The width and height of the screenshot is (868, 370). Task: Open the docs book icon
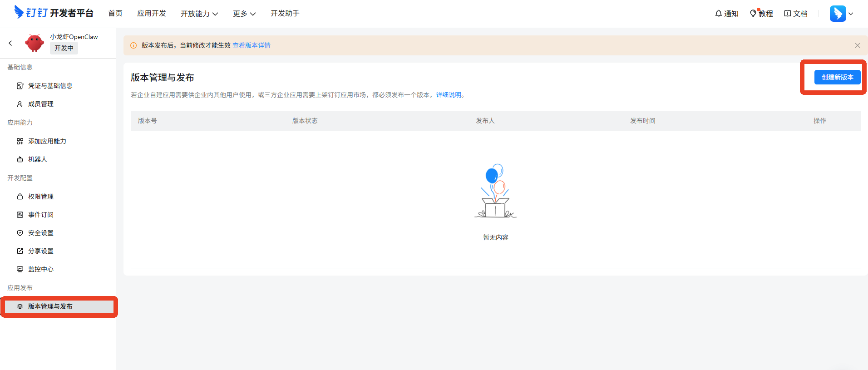[x=788, y=14]
